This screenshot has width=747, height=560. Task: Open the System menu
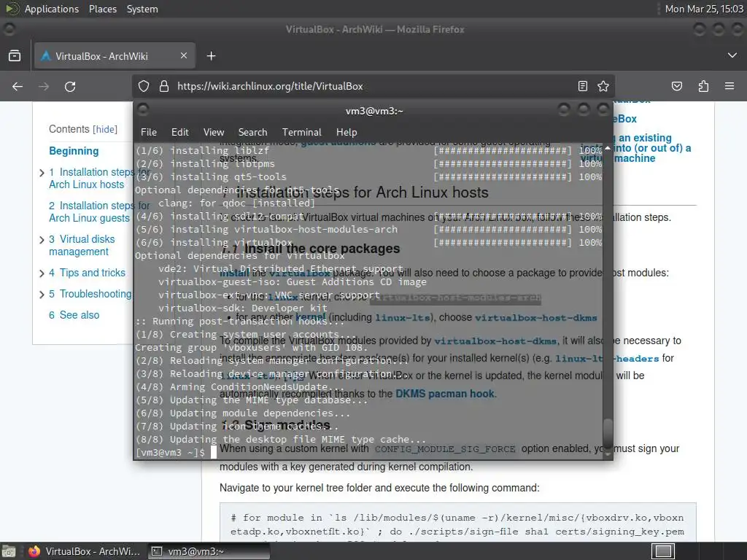[142, 9]
